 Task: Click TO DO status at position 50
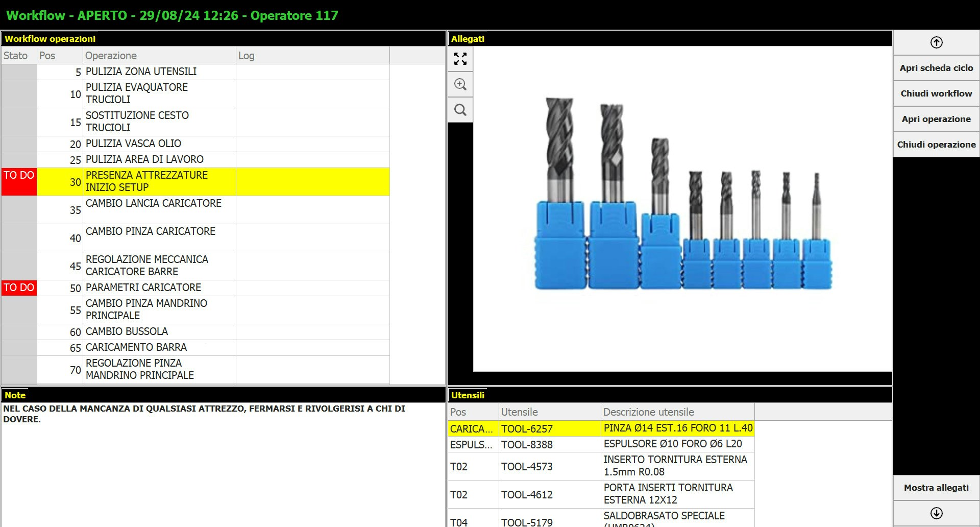click(x=19, y=288)
